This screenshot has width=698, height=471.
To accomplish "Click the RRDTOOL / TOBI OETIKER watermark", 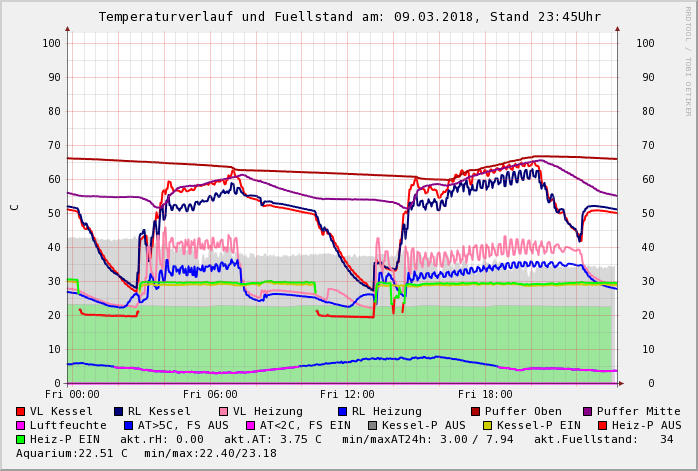I will coord(687,60).
